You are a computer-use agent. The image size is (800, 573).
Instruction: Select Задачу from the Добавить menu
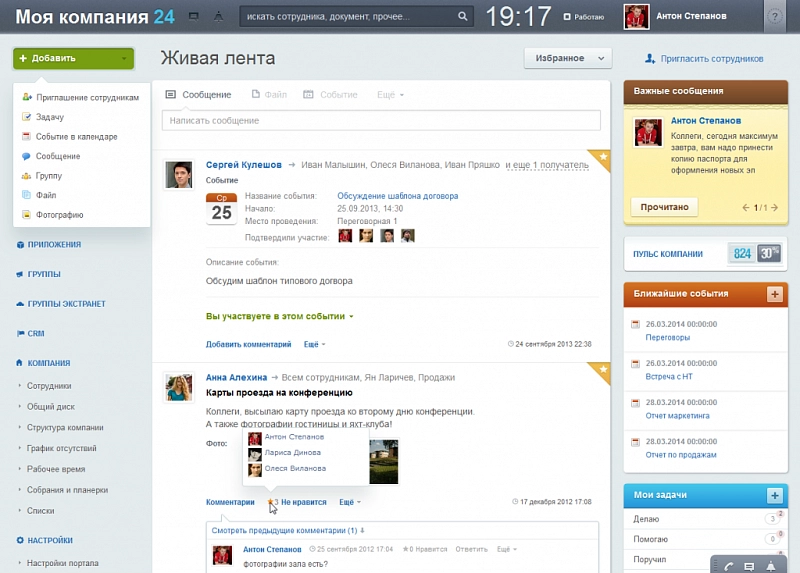pyautogui.click(x=49, y=117)
